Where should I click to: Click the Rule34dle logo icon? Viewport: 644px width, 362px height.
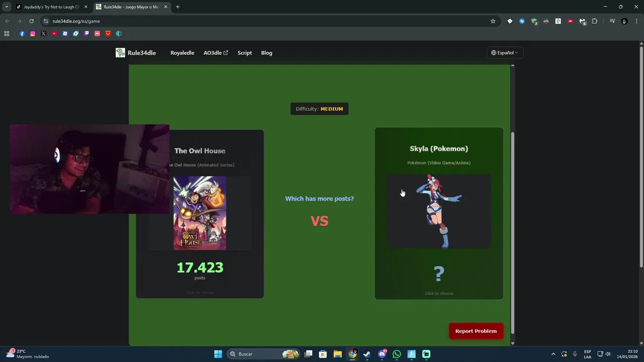[120, 53]
